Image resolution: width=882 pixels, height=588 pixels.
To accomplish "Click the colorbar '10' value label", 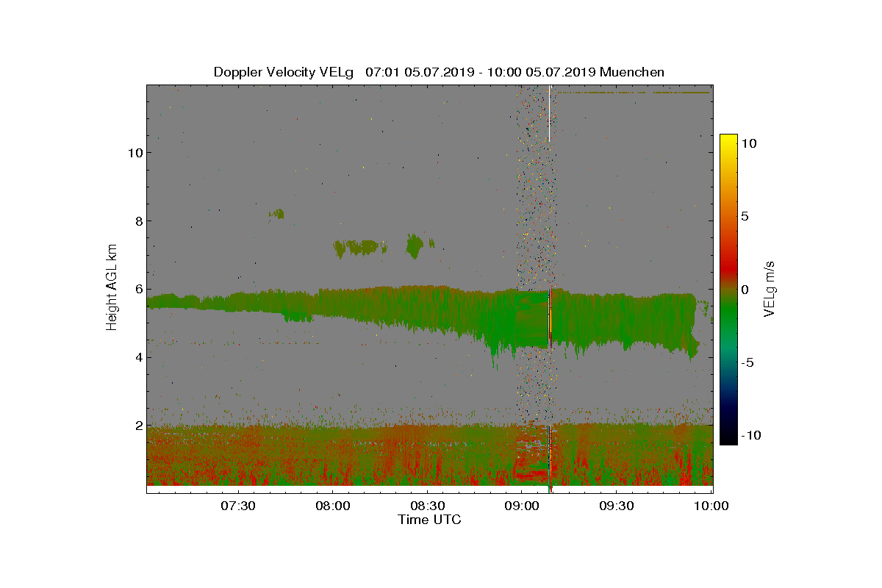I will pyautogui.click(x=749, y=144).
